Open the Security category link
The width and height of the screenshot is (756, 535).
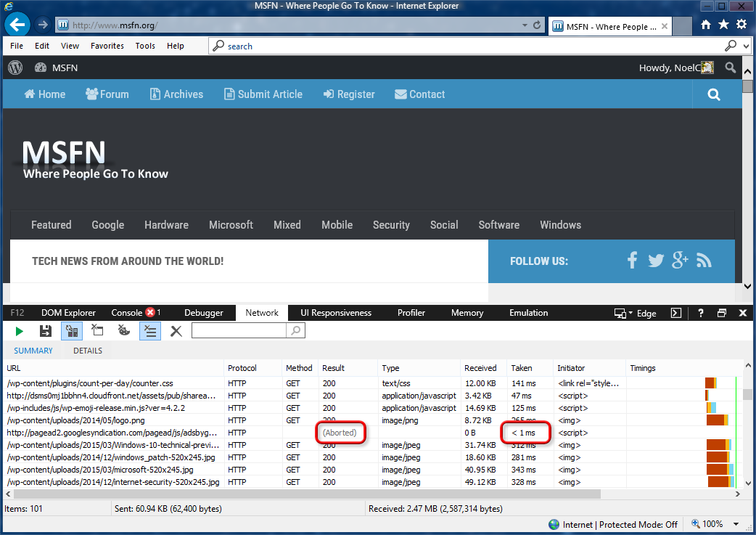[391, 225]
